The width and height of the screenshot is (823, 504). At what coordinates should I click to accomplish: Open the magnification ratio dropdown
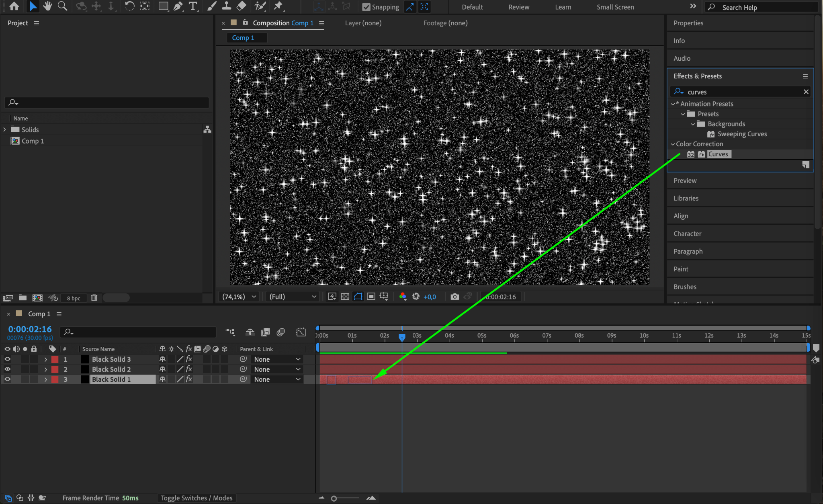click(240, 297)
